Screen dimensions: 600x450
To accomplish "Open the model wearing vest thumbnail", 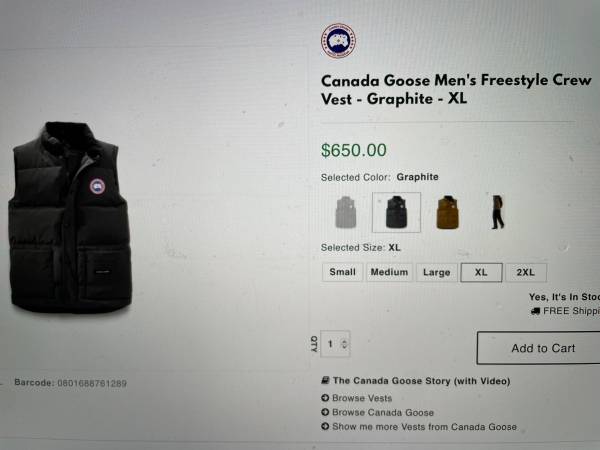I will pos(497,212).
